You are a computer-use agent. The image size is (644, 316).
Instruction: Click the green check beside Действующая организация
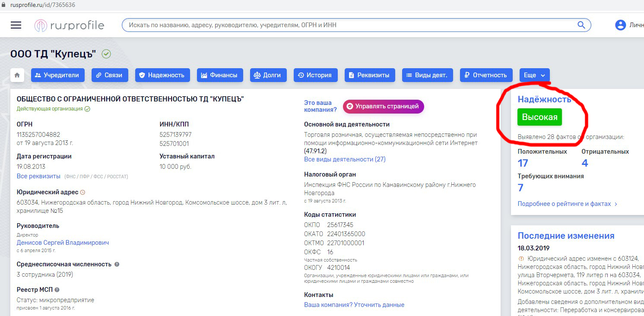87,109
